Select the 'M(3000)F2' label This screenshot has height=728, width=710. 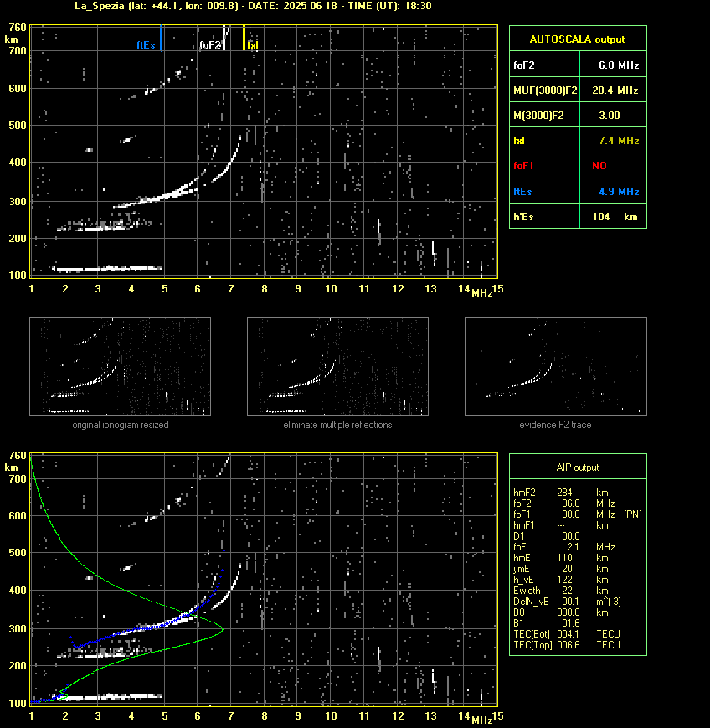click(538, 115)
